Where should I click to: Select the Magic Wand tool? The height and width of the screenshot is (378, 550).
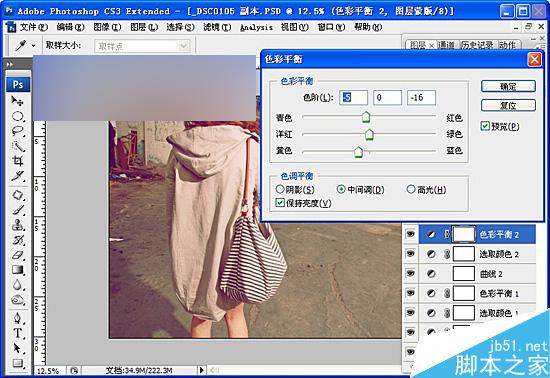point(17,146)
